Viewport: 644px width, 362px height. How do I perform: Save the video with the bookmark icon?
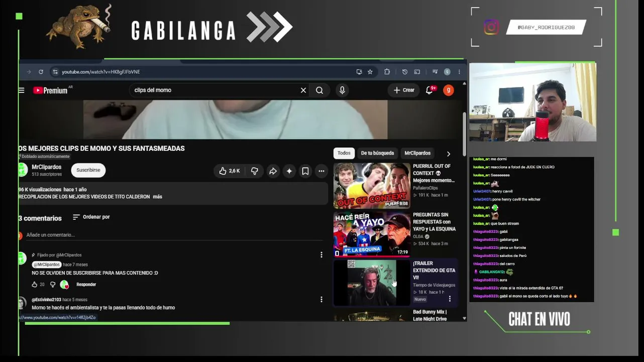click(x=305, y=171)
